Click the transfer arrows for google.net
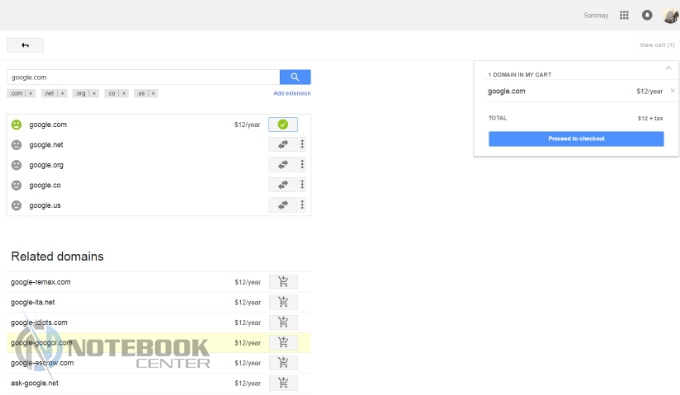680x395 pixels. [x=283, y=144]
